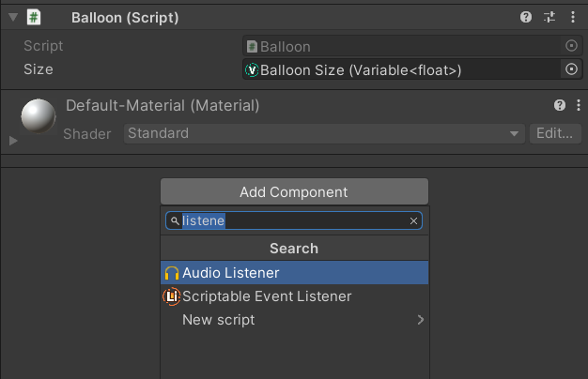Open the Size field object picker

pos(571,69)
